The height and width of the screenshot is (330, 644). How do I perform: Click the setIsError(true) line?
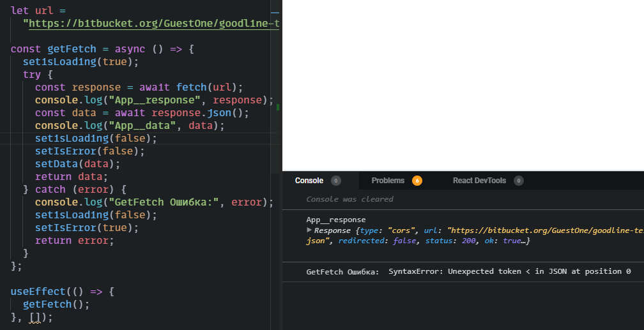click(87, 227)
